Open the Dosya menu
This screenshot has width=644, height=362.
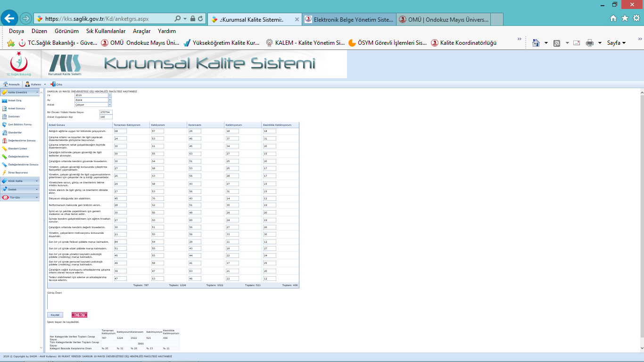(x=17, y=31)
